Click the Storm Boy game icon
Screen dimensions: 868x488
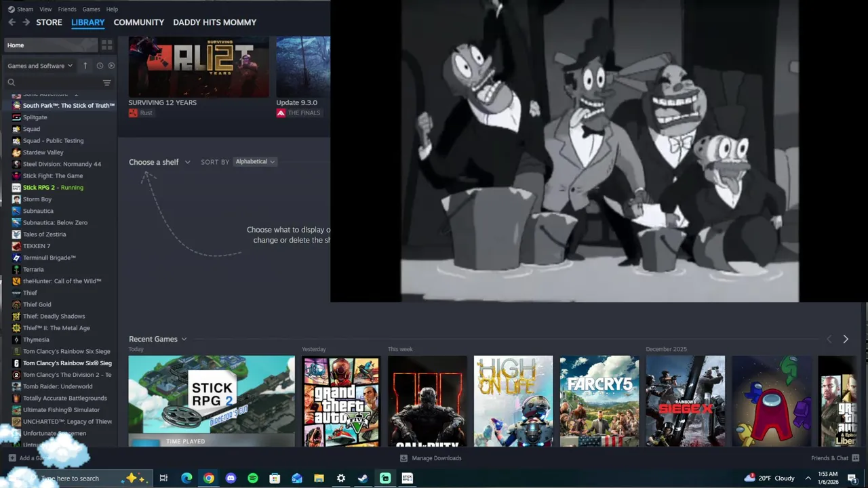click(16, 199)
